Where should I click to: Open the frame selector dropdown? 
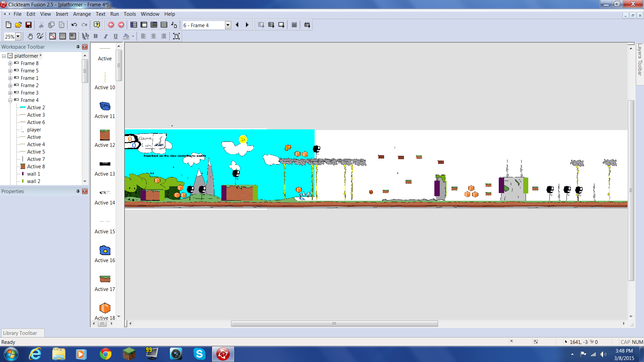[x=228, y=25]
